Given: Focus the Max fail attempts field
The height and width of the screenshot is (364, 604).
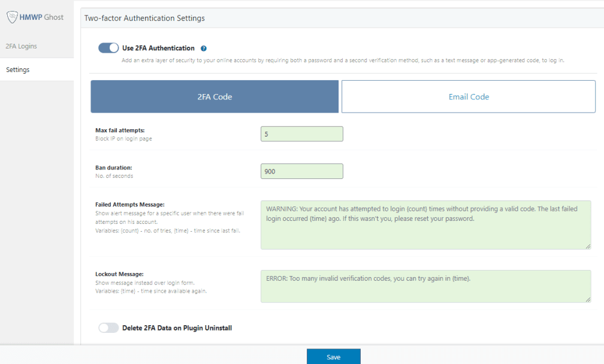Looking at the screenshot, I should click(x=301, y=134).
